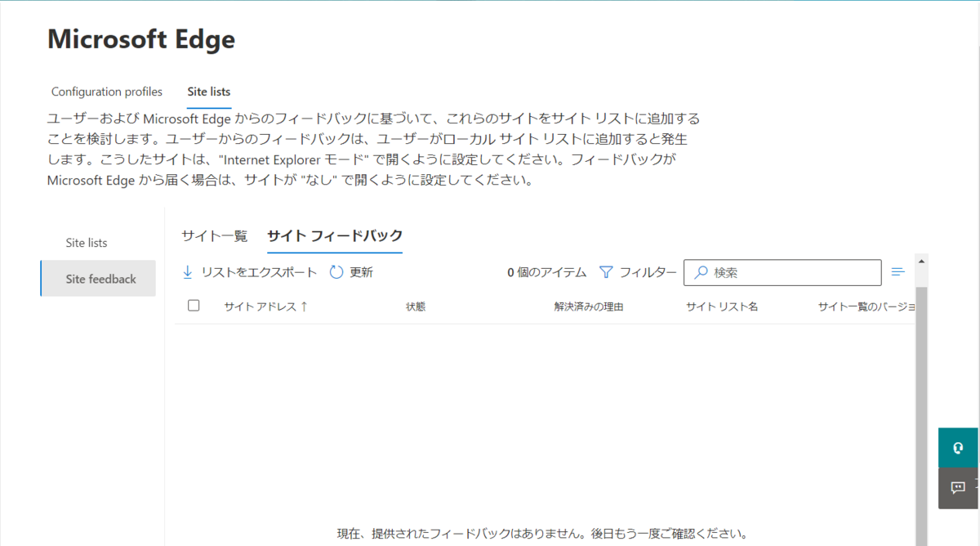Sort by 解決済みの理由 column header
Screen dimensions: 980x546
[x=589, y=307]
